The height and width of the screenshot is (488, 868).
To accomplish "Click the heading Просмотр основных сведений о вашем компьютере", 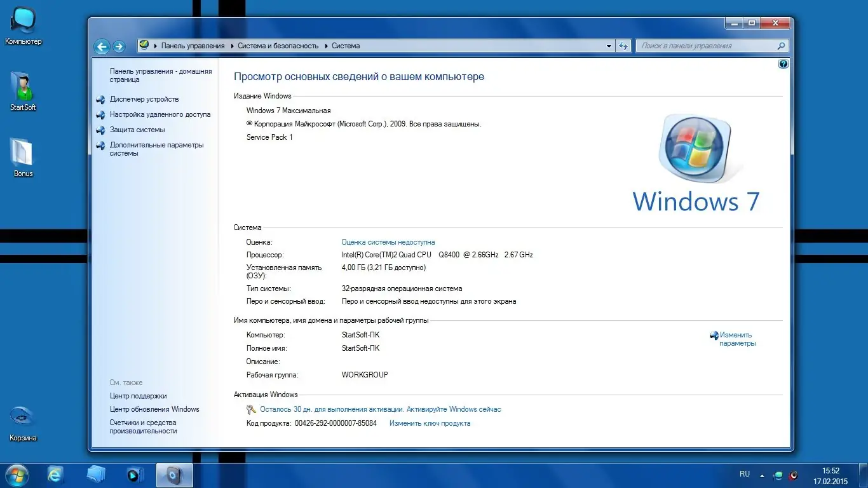I will 359,77.
